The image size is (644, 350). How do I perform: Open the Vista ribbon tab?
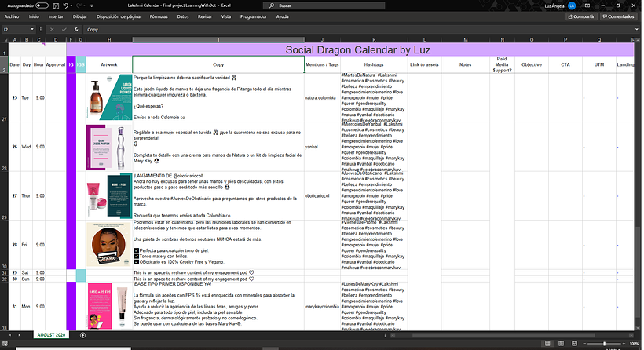click(x=226, y=16)
